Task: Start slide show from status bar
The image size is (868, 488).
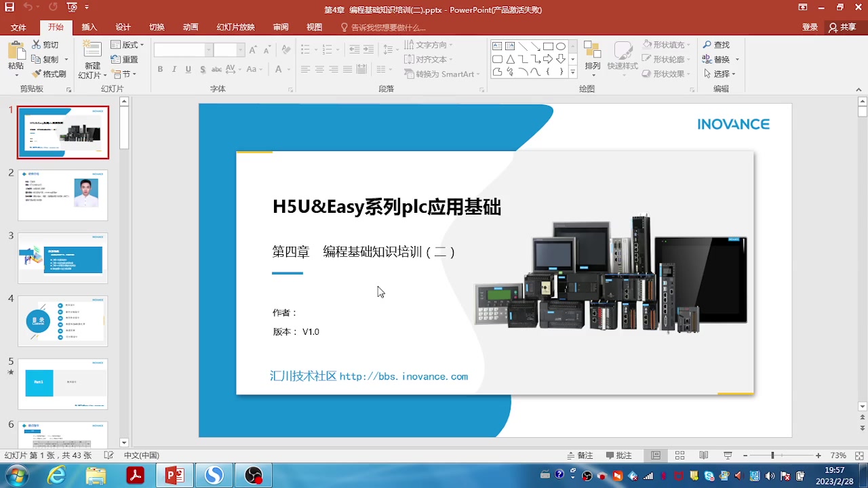Action: click(727, 455)
